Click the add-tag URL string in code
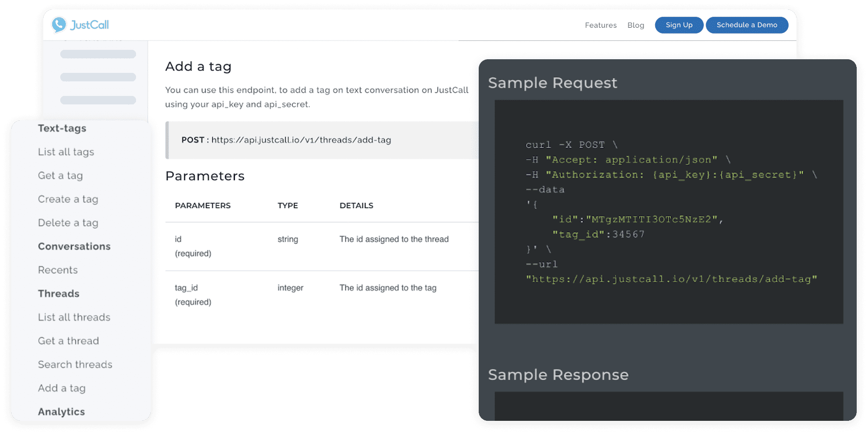The height and width of the screenshot is (434, 868). tap(671, 279)
